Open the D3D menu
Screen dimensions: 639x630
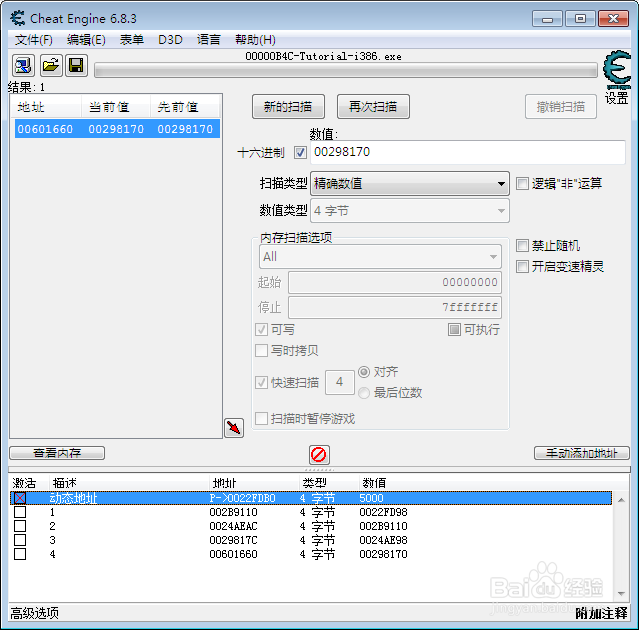click(x=170, y=40)
